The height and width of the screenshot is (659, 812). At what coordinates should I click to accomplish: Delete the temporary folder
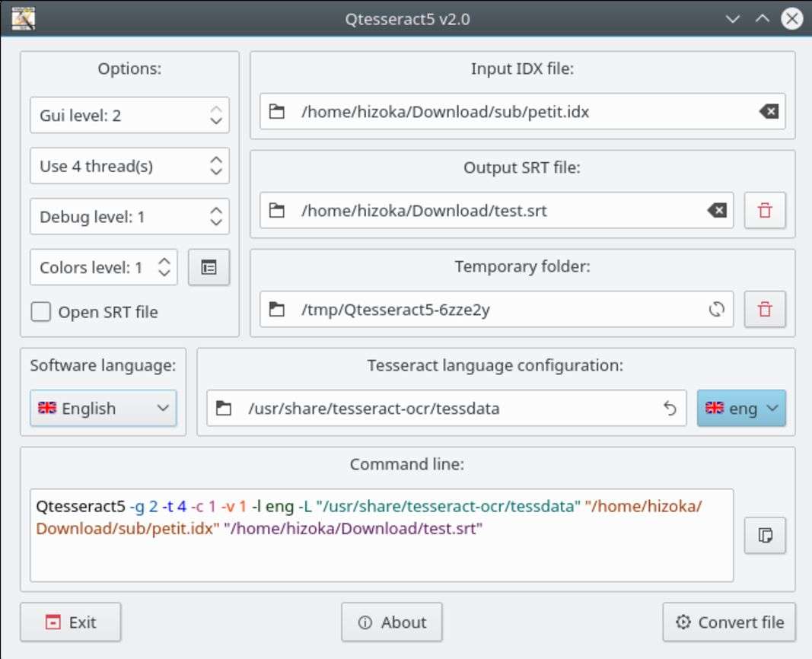(x=765, y=310)
